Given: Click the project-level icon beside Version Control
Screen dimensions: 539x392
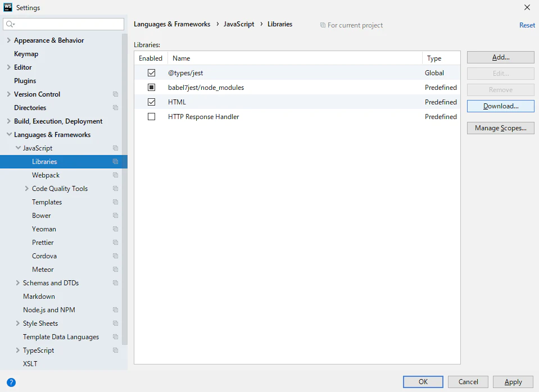Looking at the screenshot, I should [116, 94].
